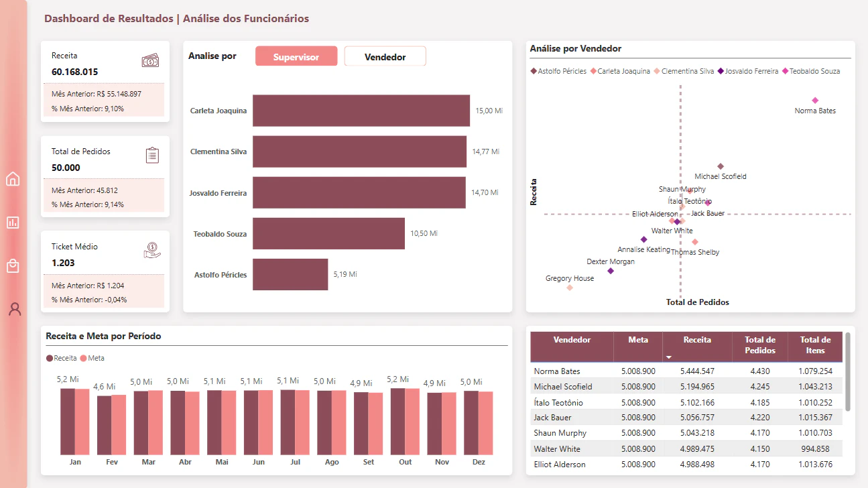
Task: Click the Dez Meta bar
Action: (485, 424)
